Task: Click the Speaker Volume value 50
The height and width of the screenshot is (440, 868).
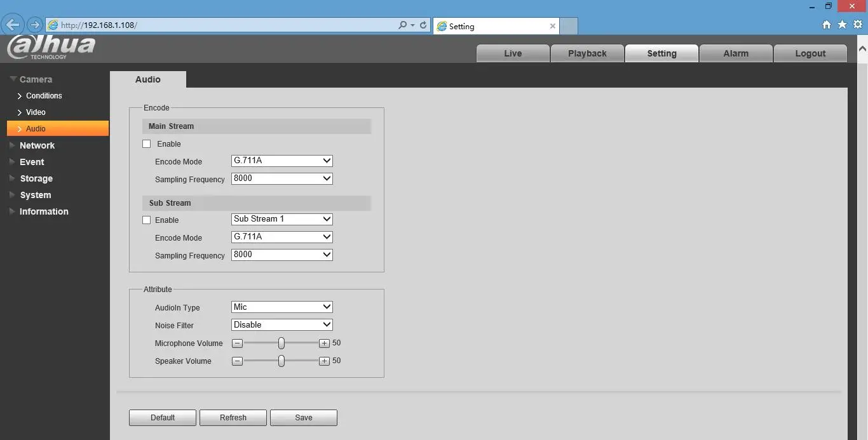Action: 337,361
